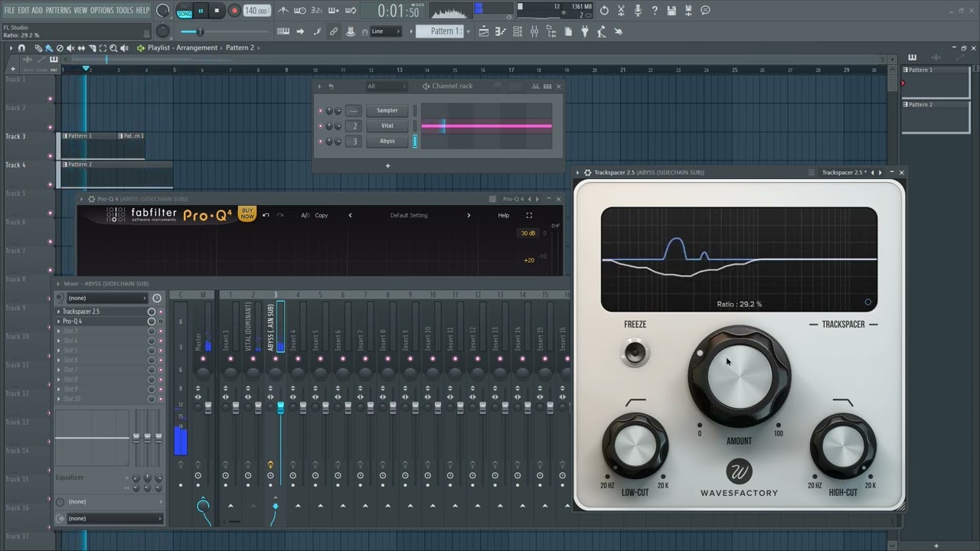
Task: Go to next Pro-Q 4 preset arrow
Action: [x=469, y=215]
